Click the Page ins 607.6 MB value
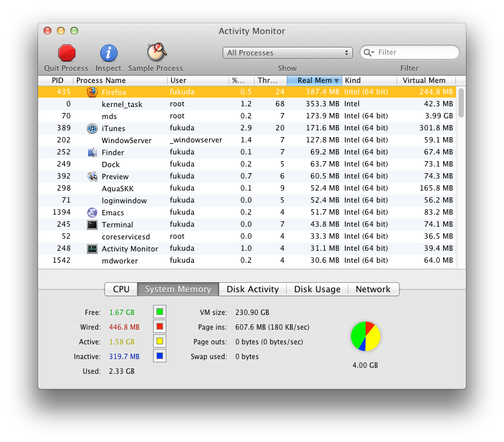This screenshot has width=504, height=442. pos(272,327)
